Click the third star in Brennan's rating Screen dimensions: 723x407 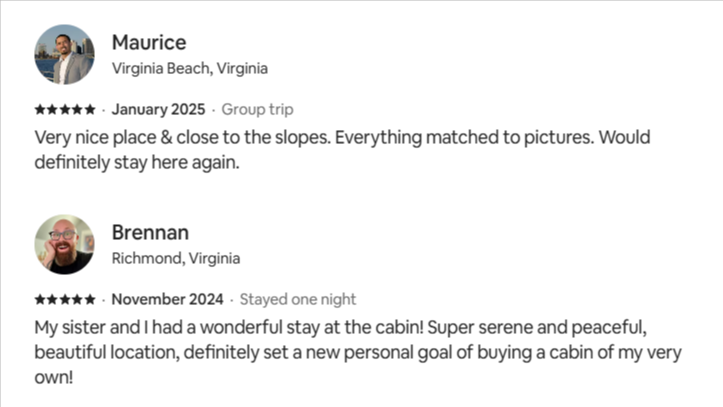coord(65,299)
